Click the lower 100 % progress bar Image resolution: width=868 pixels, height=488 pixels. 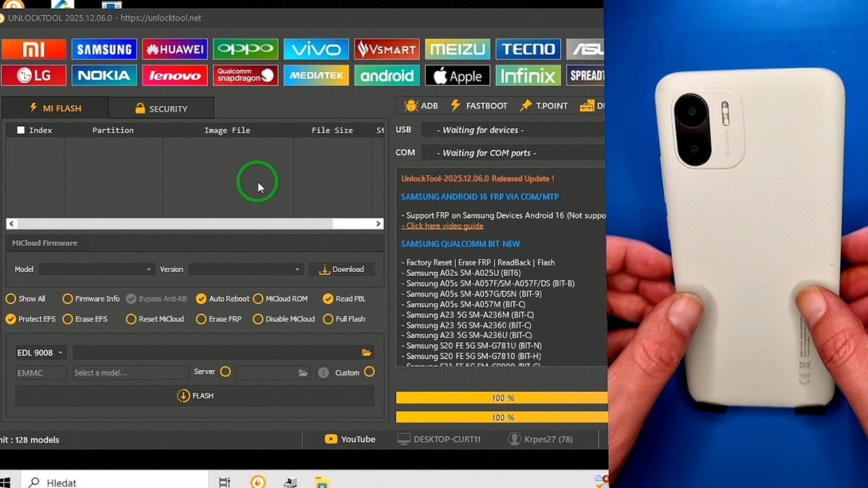coord(501,418)
